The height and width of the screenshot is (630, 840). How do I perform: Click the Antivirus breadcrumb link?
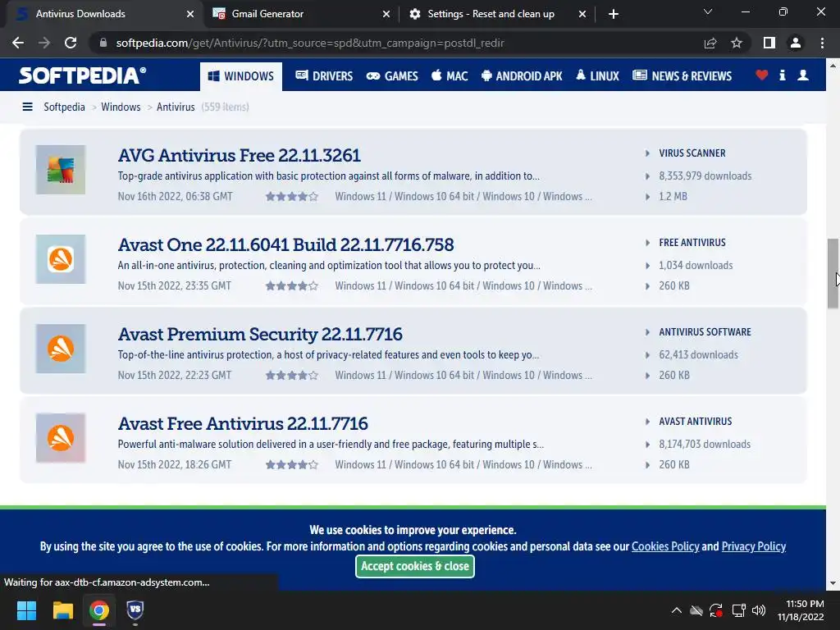(x=176, y=107)
